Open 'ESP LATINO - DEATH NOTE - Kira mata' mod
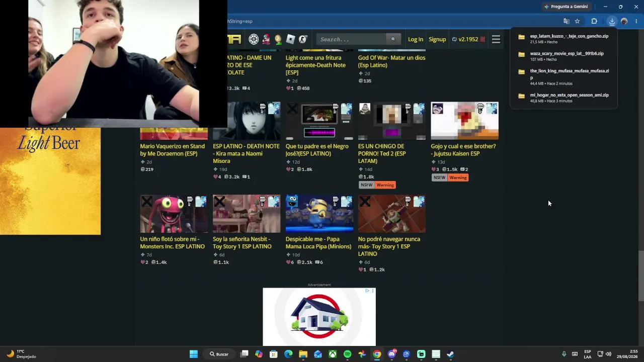 coord(246,153)
